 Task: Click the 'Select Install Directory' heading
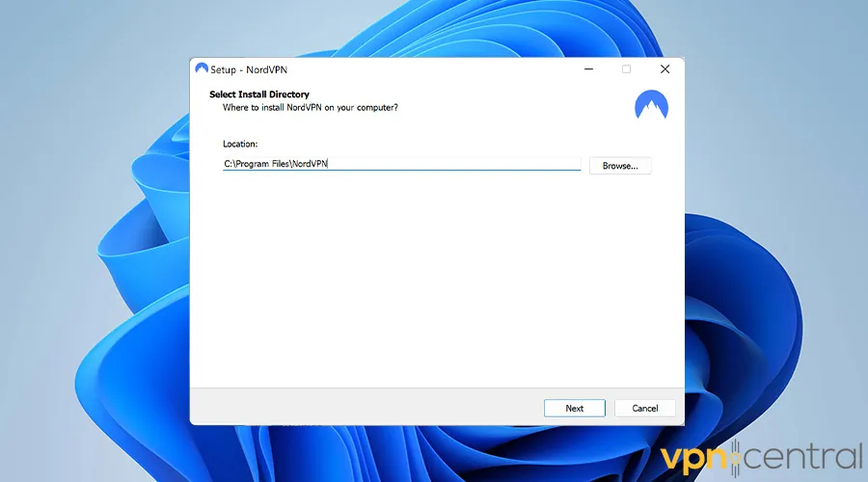click(x=259, y=94)
